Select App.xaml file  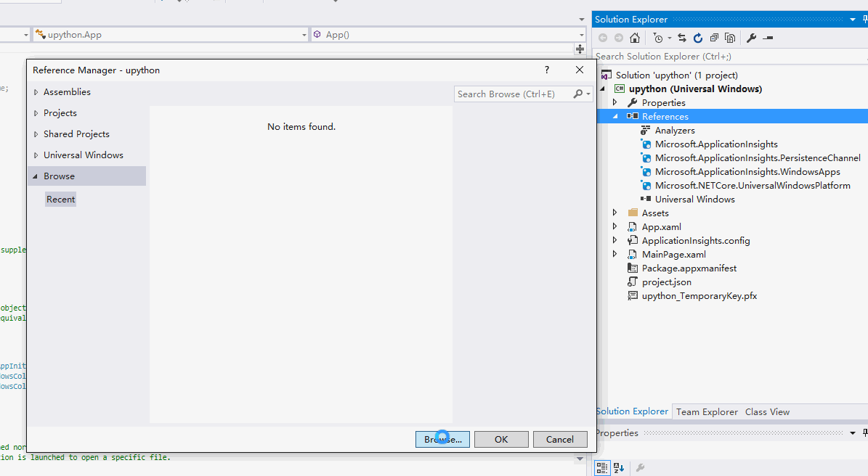point(662,227)
